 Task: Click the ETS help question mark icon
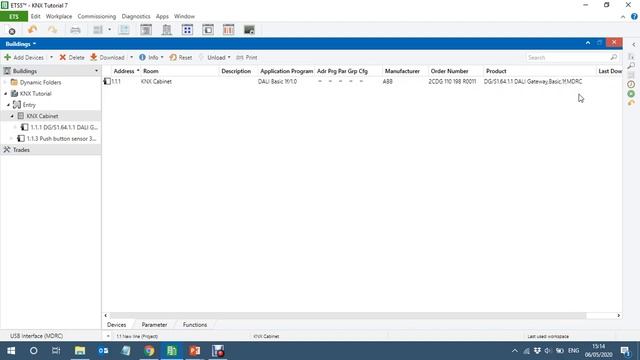coord(634,17)
